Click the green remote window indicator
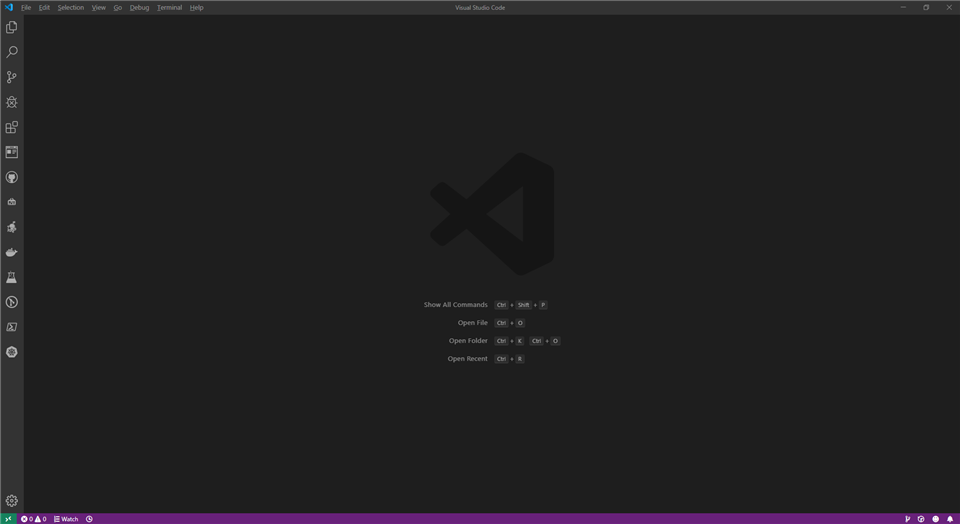This screenshot has height=524, width=960. [9, 518]
